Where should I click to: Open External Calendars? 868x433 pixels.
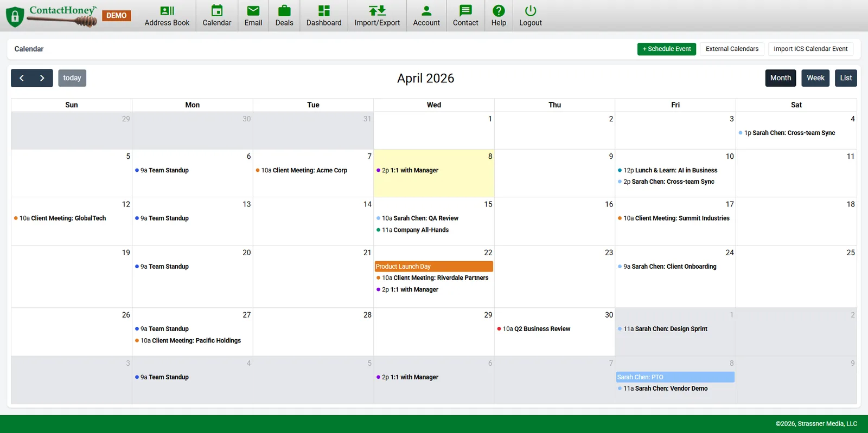(732, 49)
